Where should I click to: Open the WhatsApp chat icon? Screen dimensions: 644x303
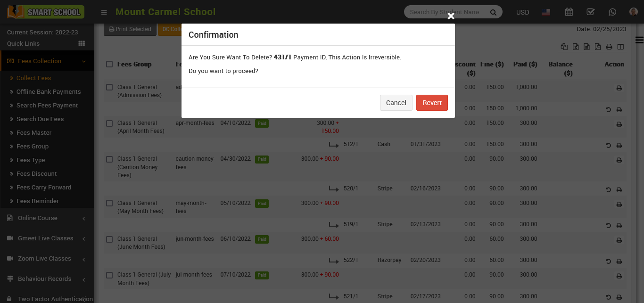(x=612, y=12)
